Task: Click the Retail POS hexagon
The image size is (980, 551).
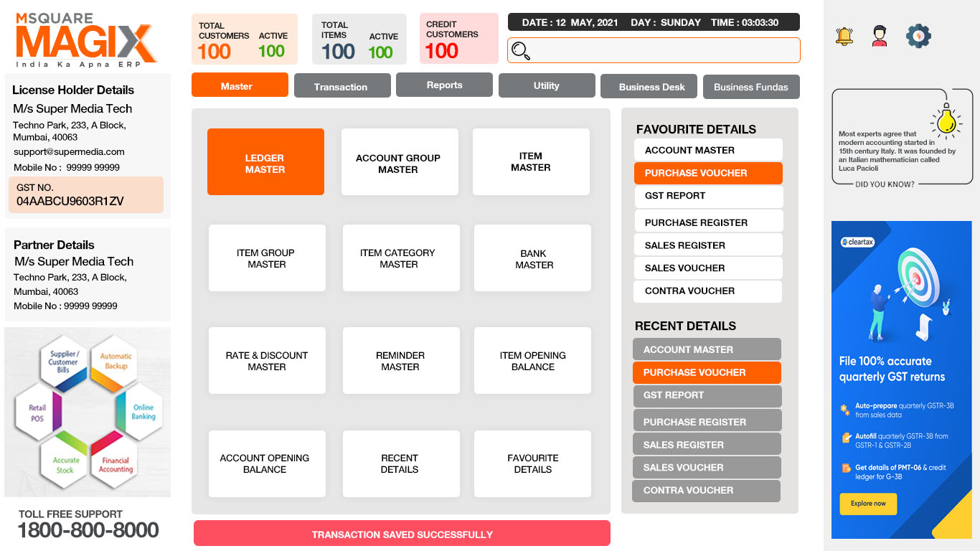Action: (37, 413)
